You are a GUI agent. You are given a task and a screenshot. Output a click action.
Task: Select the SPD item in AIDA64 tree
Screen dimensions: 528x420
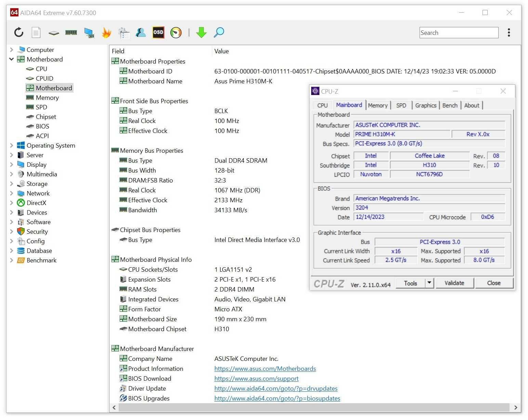pos(41,107)
